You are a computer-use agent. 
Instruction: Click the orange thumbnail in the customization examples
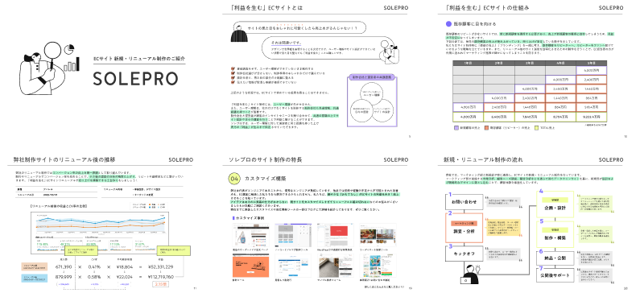tap(251, 265)
